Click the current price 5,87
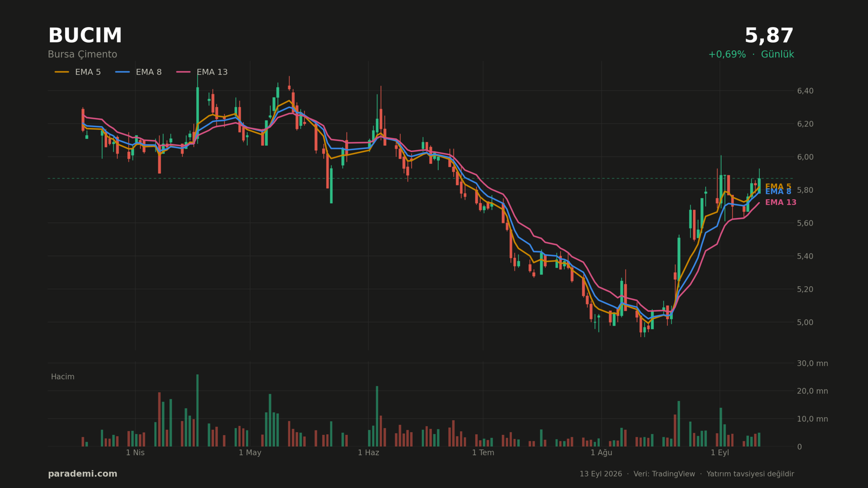This screenshot has width=868, height=488. [769, 36]
